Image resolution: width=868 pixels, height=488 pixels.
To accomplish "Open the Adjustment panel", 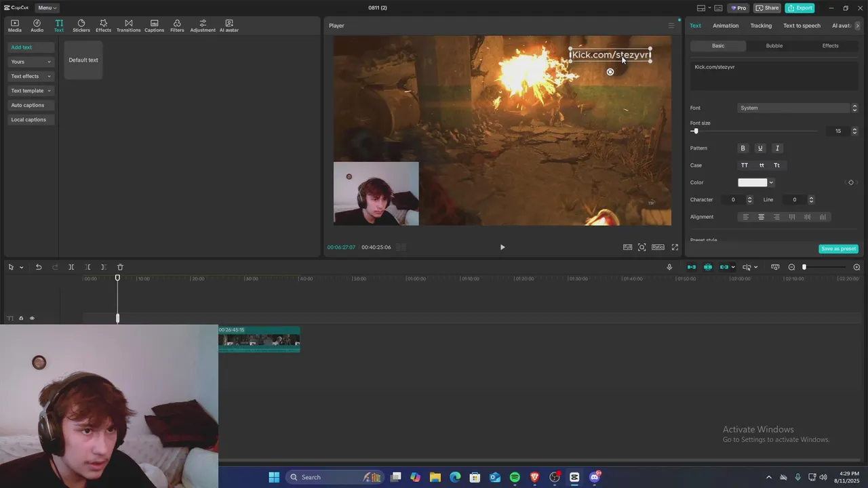I will click(x=202, y=26).
